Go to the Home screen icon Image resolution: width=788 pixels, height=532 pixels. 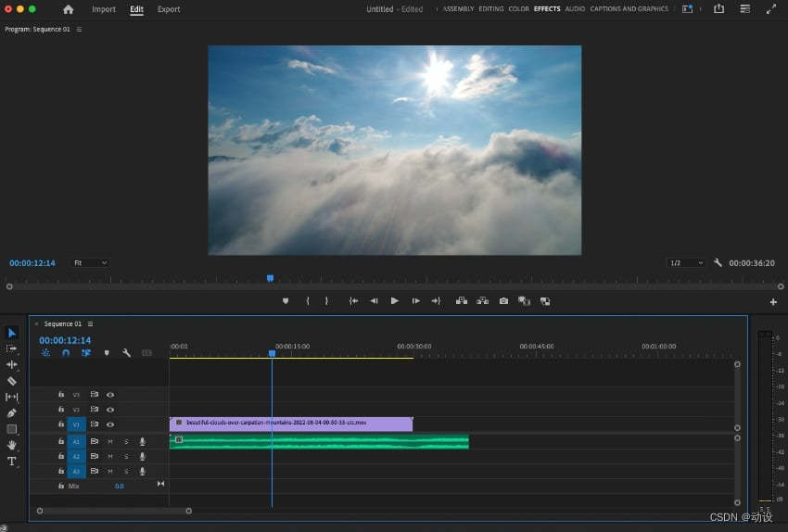click(68, 9)
